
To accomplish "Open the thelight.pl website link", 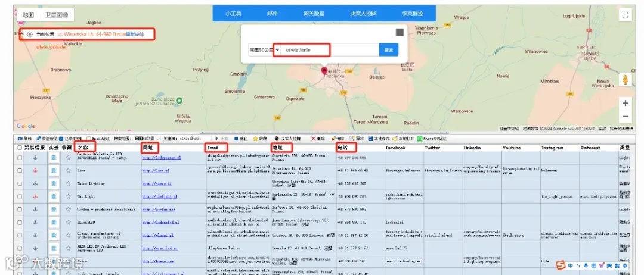I will click(160, 196).
